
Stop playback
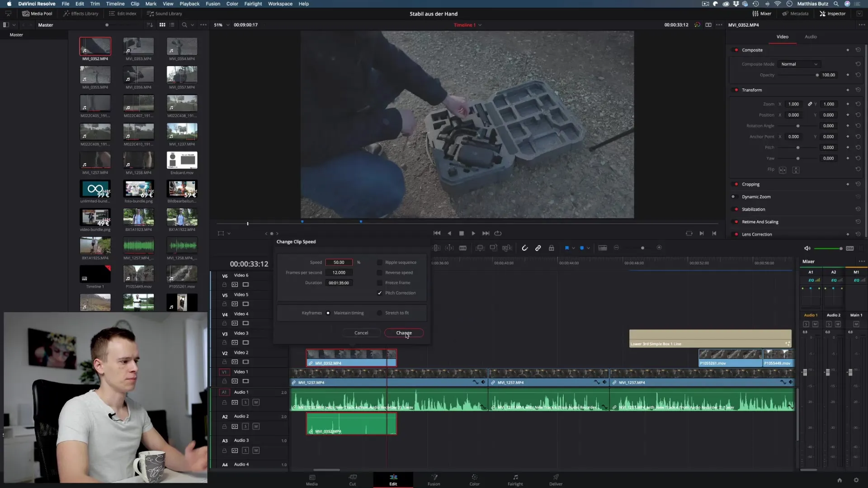[x=462, y=234]
